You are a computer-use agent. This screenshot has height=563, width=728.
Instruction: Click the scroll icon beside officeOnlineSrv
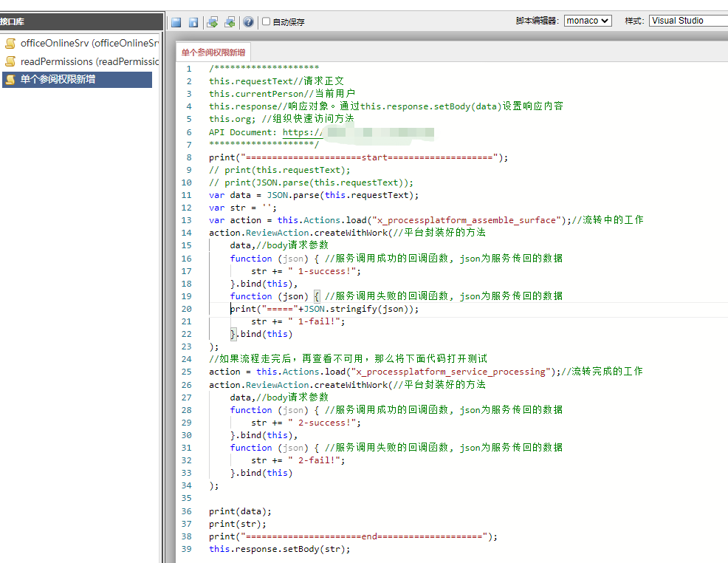pos(10,44)
